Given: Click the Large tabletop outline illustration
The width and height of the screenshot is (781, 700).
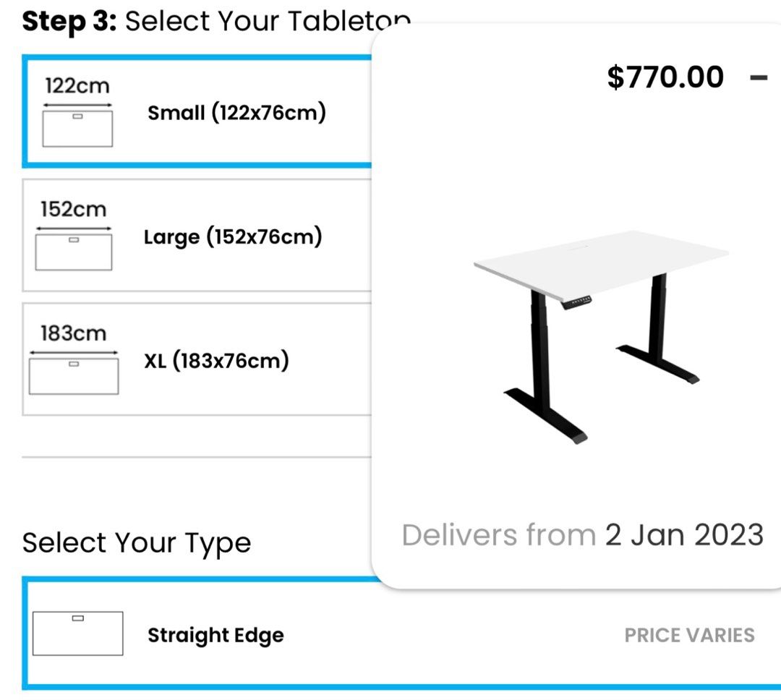Looking at the screenshot, I should pos(74,249).
